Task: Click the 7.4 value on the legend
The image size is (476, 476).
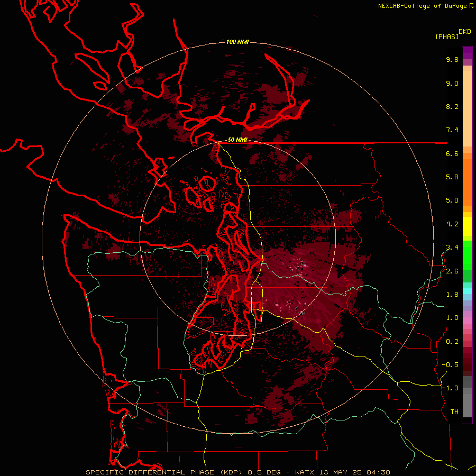Action: tap(452, 130)
